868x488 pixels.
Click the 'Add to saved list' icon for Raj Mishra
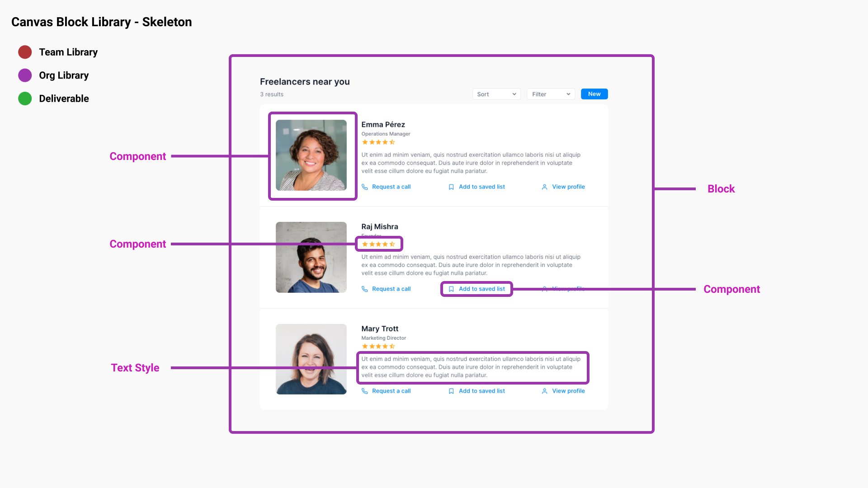(x=451, y=289)
